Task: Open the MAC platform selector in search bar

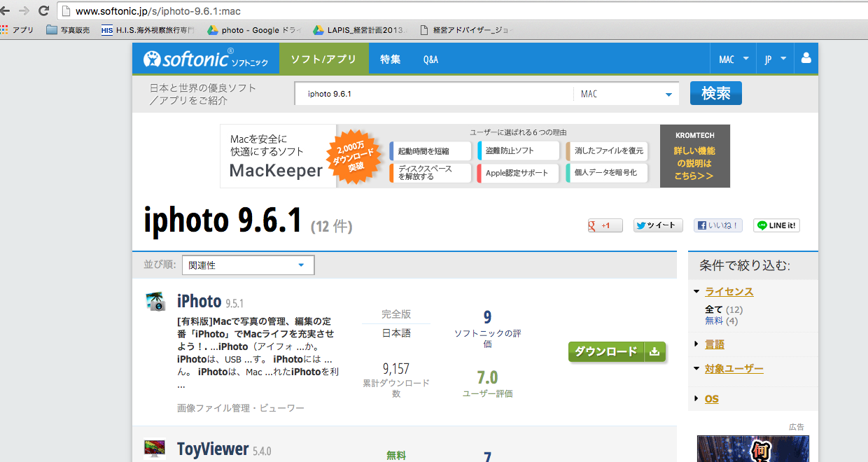Action: [x=626, y=94]
